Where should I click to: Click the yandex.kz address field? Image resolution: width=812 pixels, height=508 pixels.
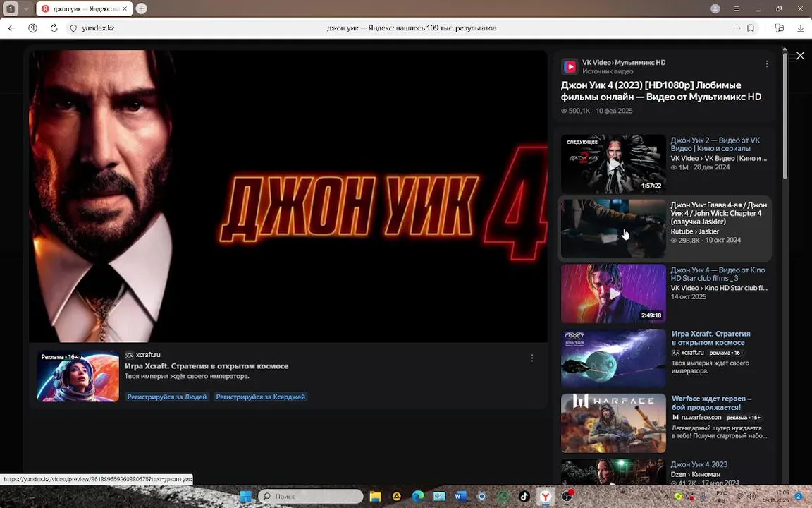(x=98, y=28)
